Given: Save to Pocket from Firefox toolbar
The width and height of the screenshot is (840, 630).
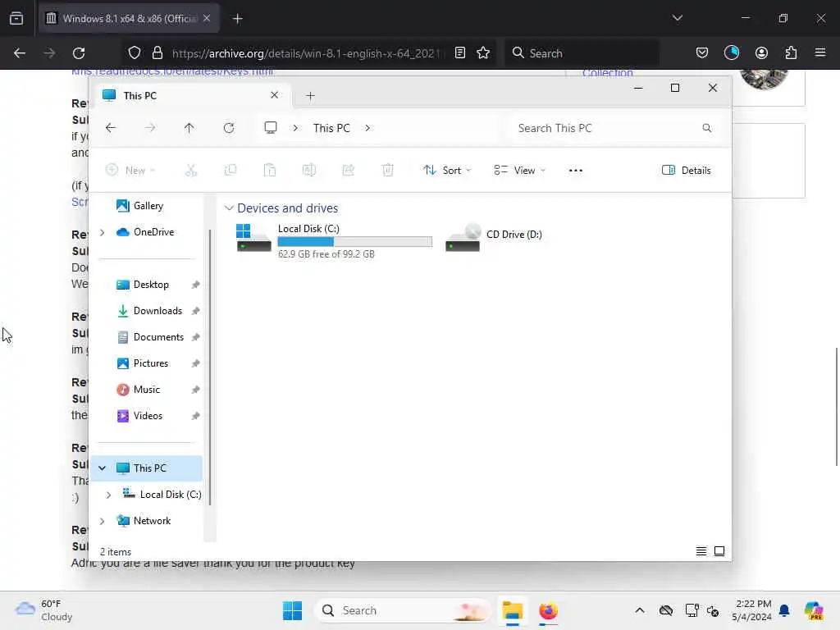Looking at the screenshot, I should pyautogui.click(x=702, y=53).
